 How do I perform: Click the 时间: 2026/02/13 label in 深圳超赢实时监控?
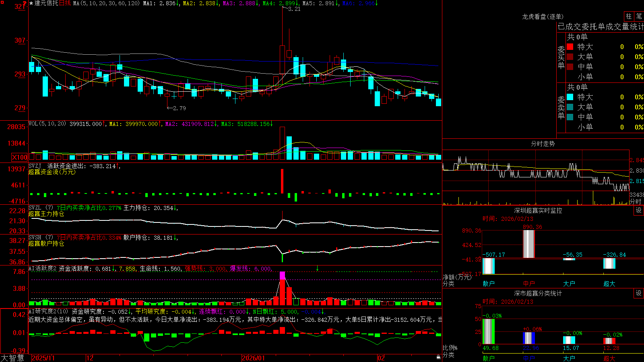pyautogui.click(x=508, y=219)
